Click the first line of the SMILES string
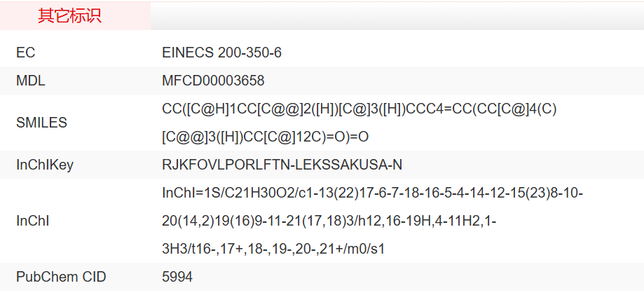The height and width of the screenshot is (295, 644). pos(359,109)
